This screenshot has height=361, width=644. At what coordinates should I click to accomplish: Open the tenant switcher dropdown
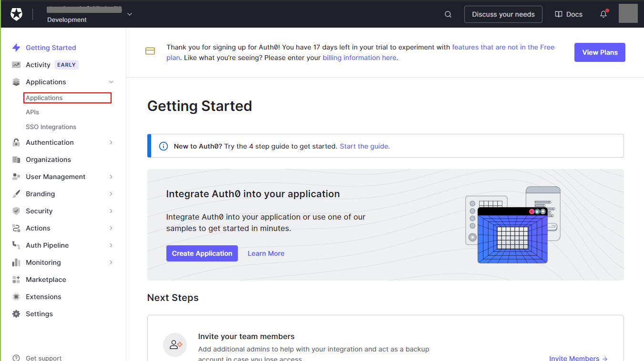(x=129, y=14)
